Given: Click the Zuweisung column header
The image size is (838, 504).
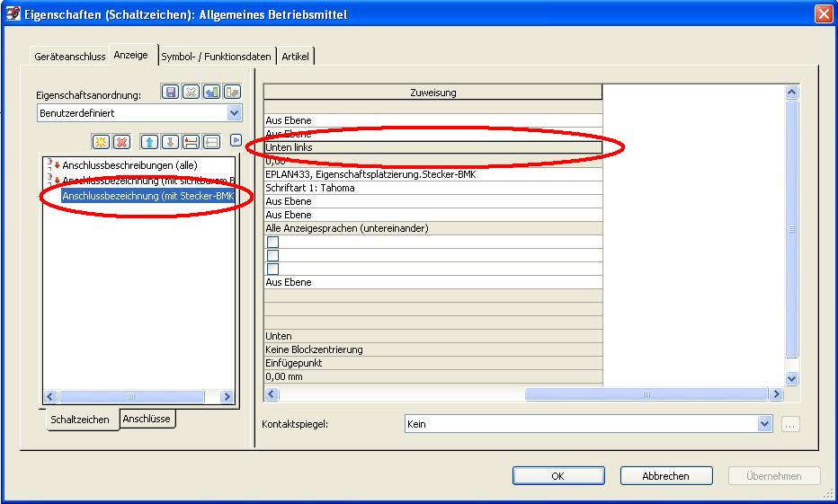Looking at the screenshot, I should click(432, 93).
